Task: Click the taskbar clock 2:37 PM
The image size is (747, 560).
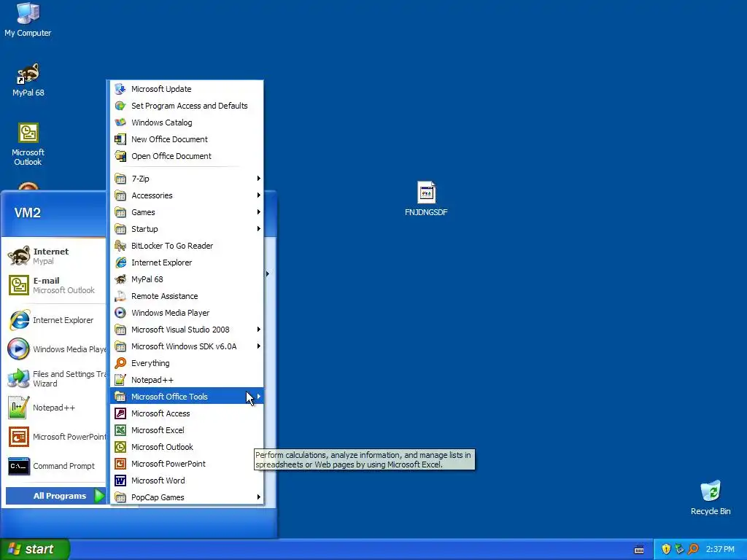Action: click(x=720, y=549)
